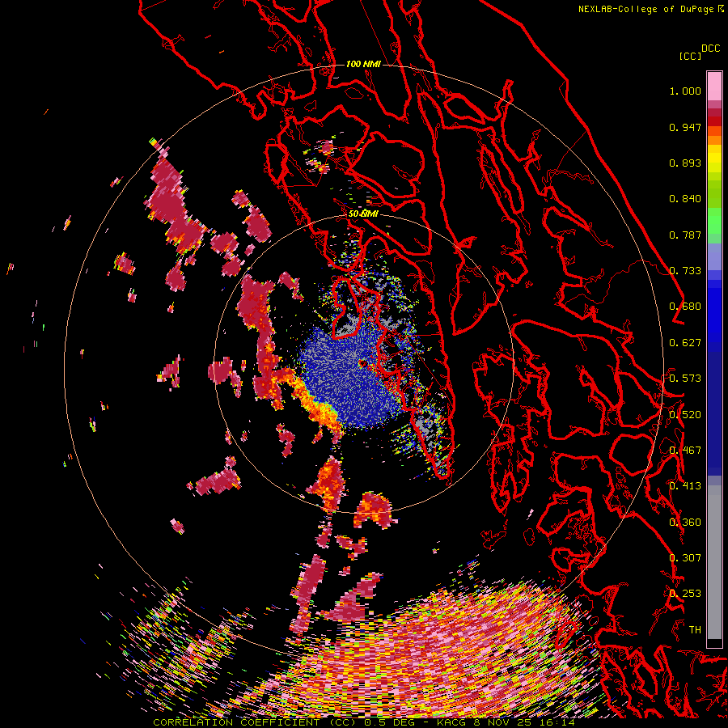Select the 0.573 scale value

tap(685, 379)
